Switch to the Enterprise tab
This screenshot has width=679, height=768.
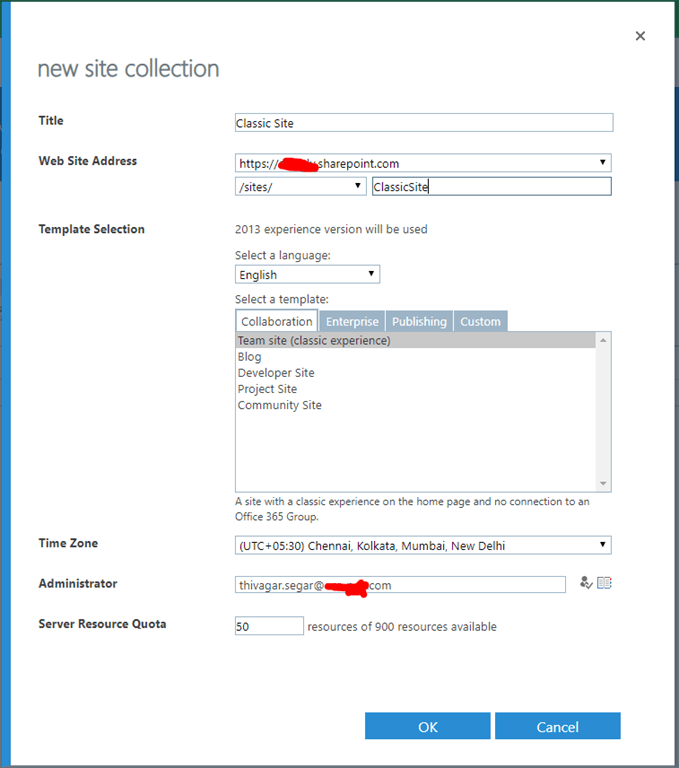click(352, 321)
